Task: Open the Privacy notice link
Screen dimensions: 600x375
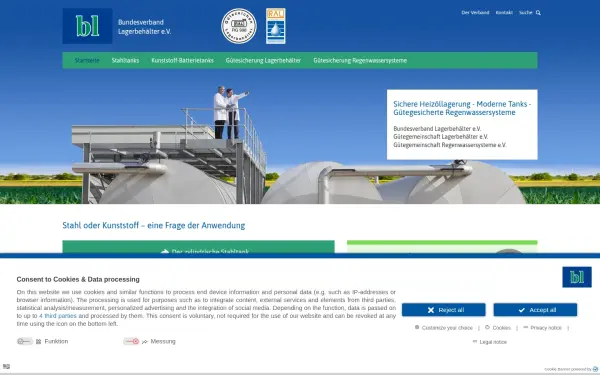Action: [x=542, y=328]
